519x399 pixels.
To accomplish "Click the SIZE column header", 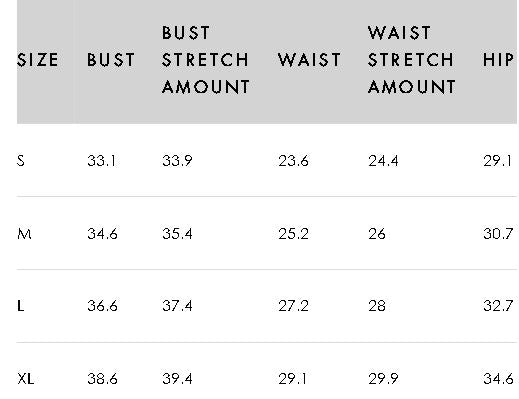I will coord(38,60).
